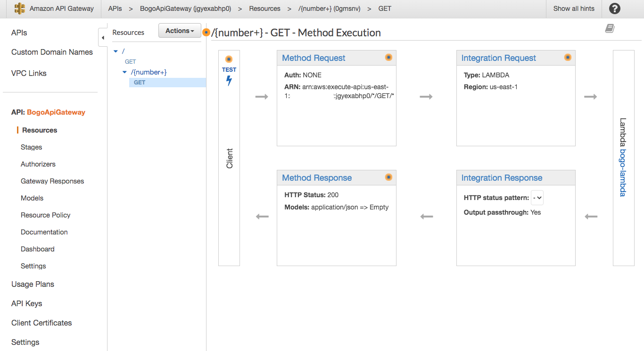Go to Dashboard

click(38, 249)
